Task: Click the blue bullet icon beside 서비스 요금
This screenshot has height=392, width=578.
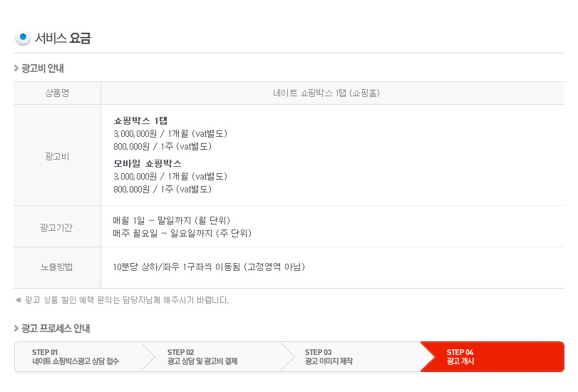Action: 23,37
